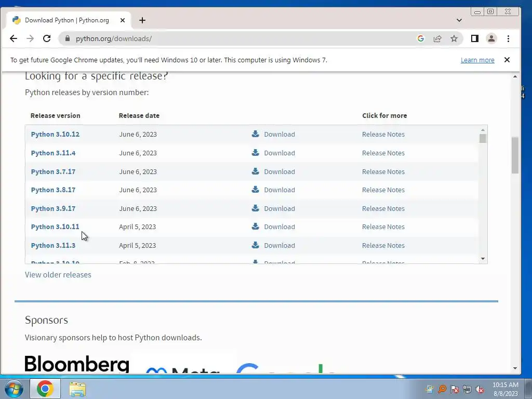Click download icon for Python 3.8.17
Image resolution: width=532 pixels, height=399 pixels.
click(256, 189)
